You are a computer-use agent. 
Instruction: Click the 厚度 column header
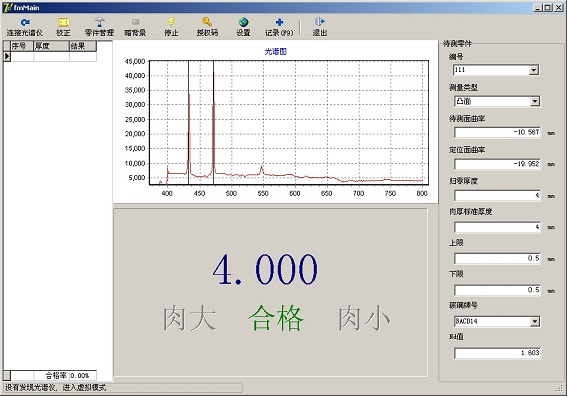[51, 46]
